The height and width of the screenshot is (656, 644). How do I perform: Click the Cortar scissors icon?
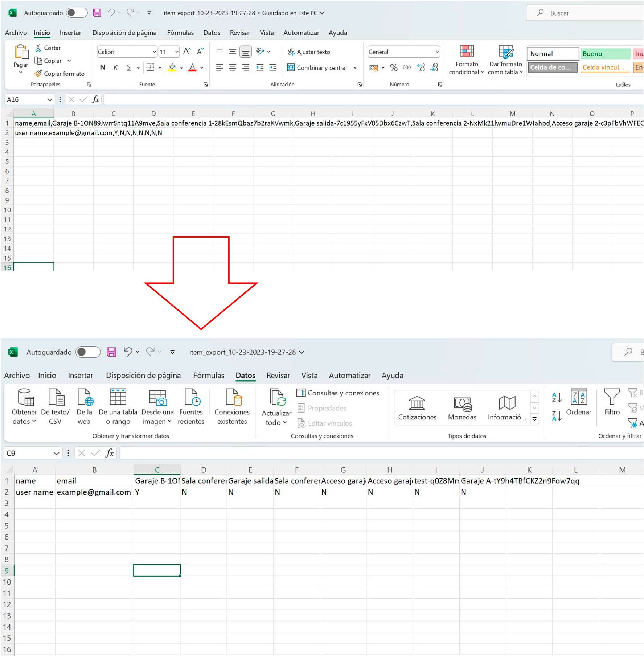[38, 48]
